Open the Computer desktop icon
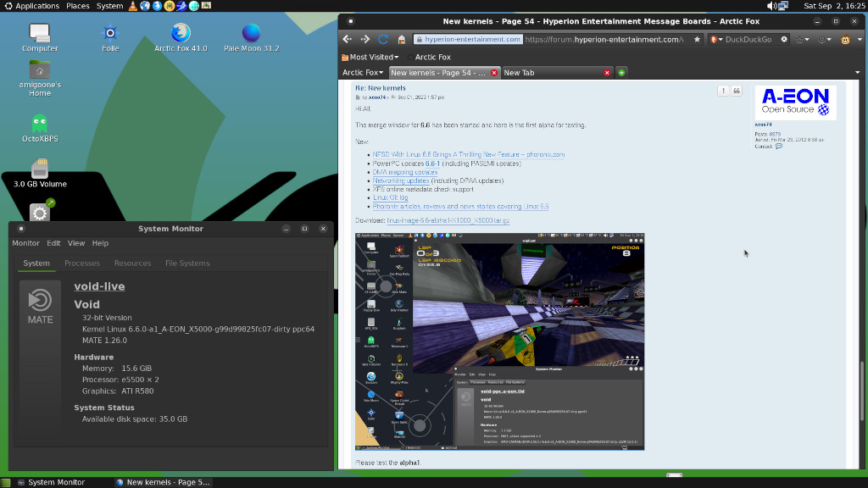 [40, 37]
